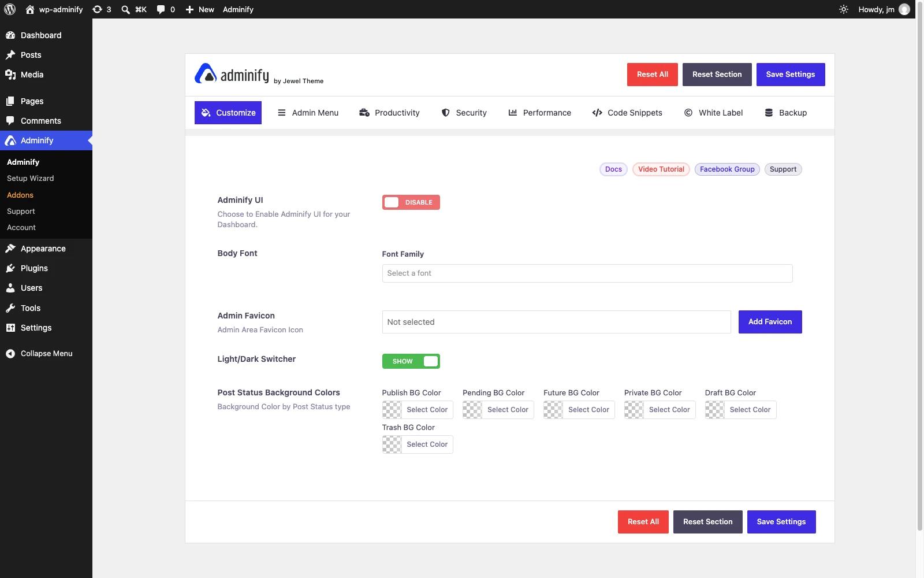Click the top Reset All button
924x578 pixels.
click(653, 75)
